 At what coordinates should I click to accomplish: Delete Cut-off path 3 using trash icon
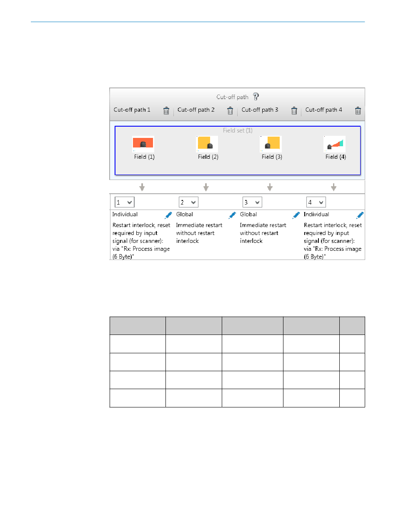click(x=294, y=110)
